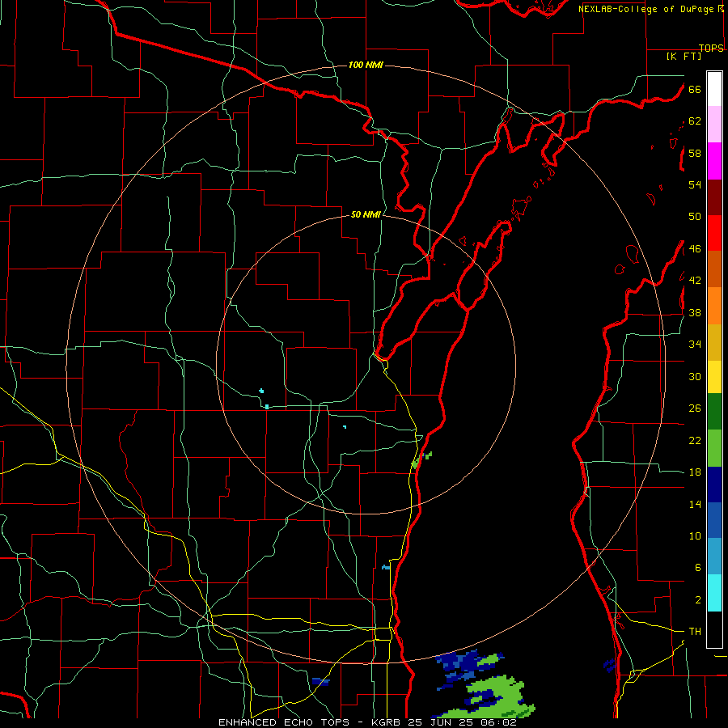Select the light green 26 kft legend swatch
728x728 pixels.
coord(714,448)
